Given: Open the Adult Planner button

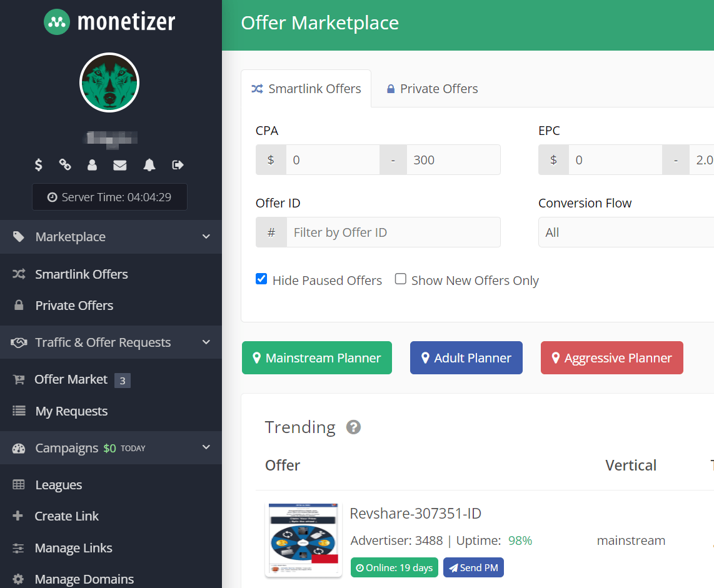Looking at the screenshot, I should pos(466,357).
